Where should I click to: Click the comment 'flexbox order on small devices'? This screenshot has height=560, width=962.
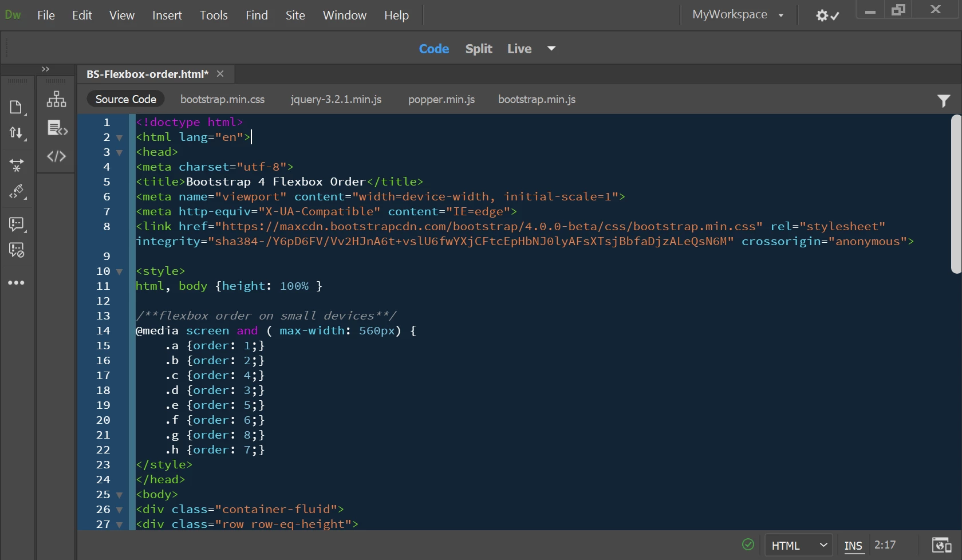click(x=266, y=316)
